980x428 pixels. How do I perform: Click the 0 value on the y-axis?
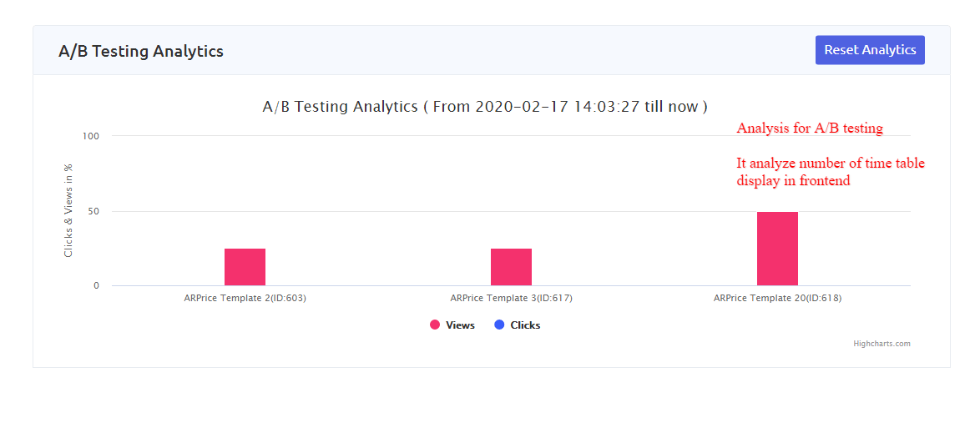(96, 285)
